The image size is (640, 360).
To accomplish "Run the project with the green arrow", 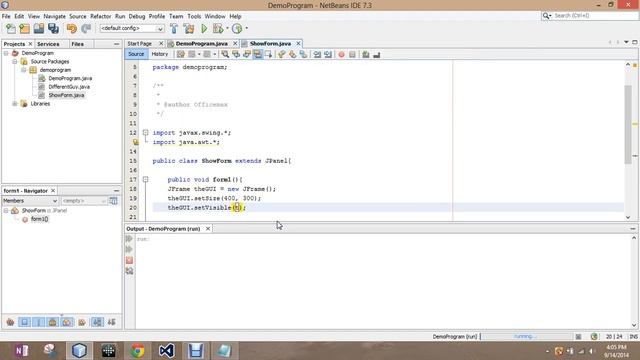I will (204, 29).
